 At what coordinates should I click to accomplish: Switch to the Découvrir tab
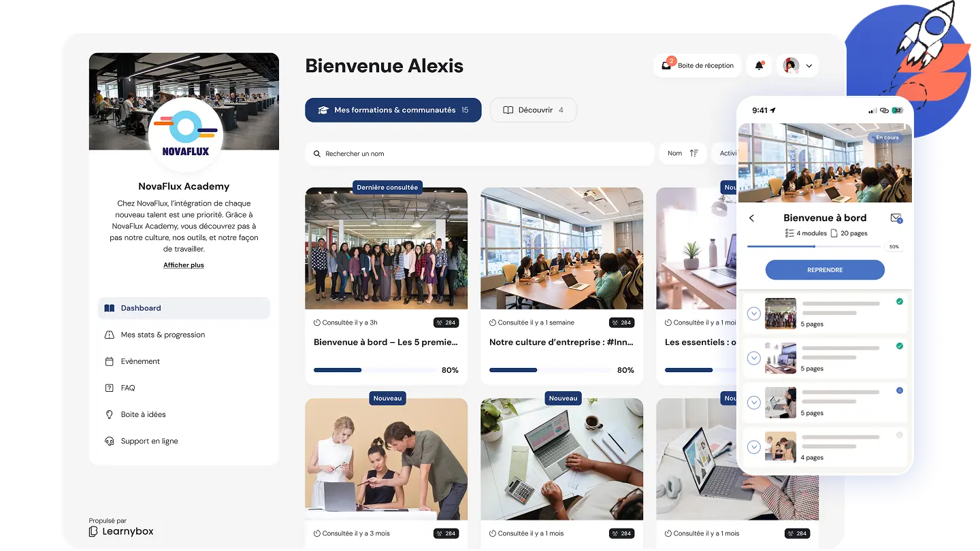(x=534, y=110)
